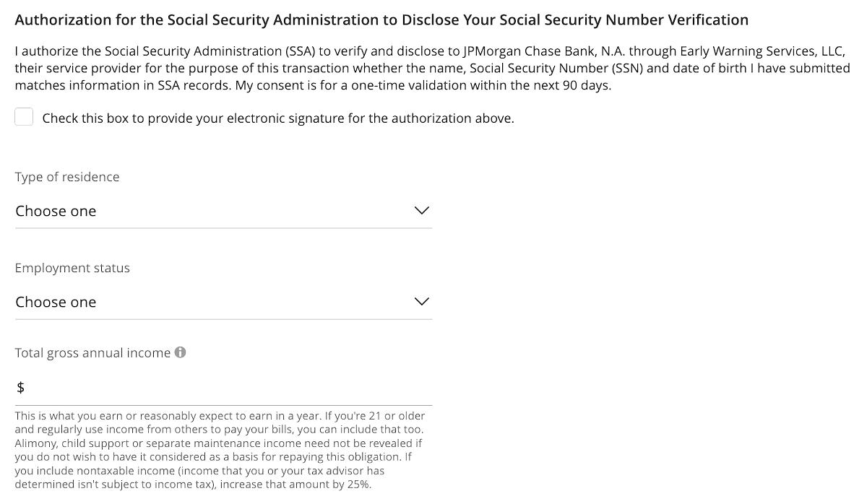Click the 'Type of residence' field label
The width and height of the screenshot is (867, 504).
click(67, 177)
